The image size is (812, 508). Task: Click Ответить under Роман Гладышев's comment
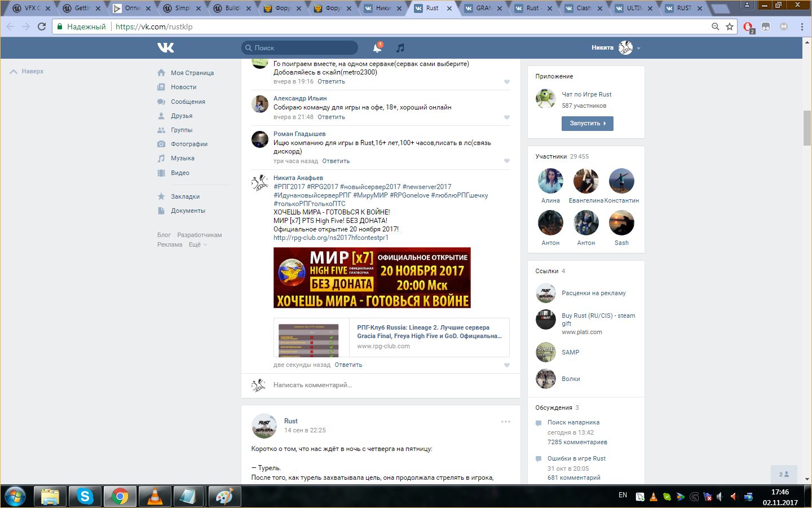click(336, 161)
